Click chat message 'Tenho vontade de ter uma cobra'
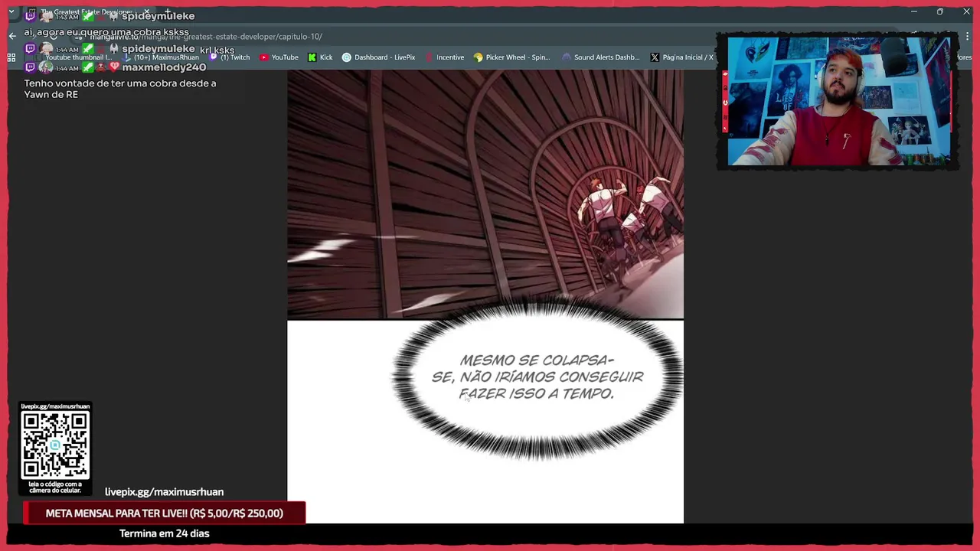The width and height of the screenshot is (980, 551). 120,89
